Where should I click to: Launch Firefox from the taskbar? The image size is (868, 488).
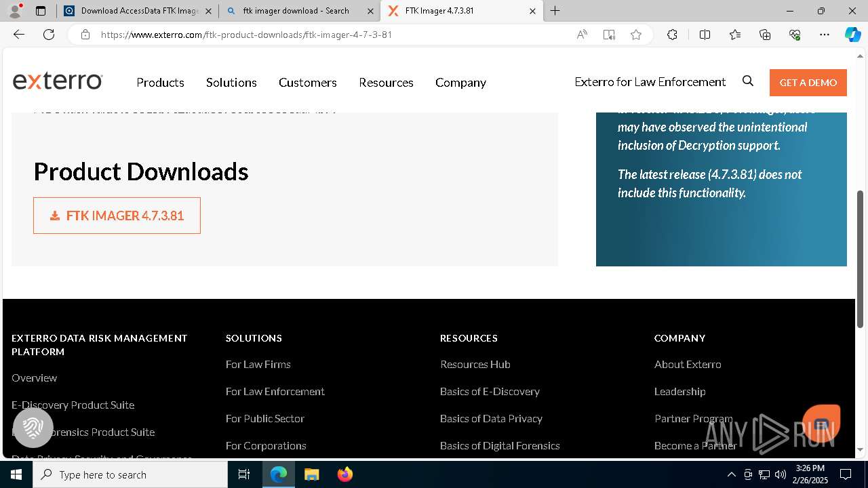pyautogui.click(x=345, y=474)
